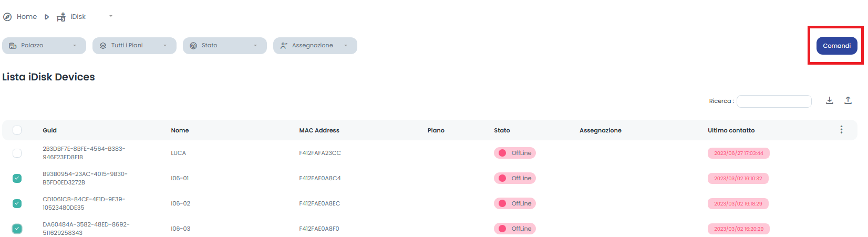Click the Offline status badge for LUCA
The height and width of the screenshot is (237, 868).
514,153
